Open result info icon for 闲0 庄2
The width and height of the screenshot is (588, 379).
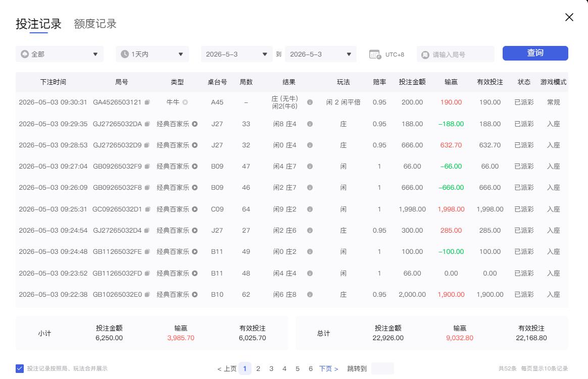tap(310, 252)
